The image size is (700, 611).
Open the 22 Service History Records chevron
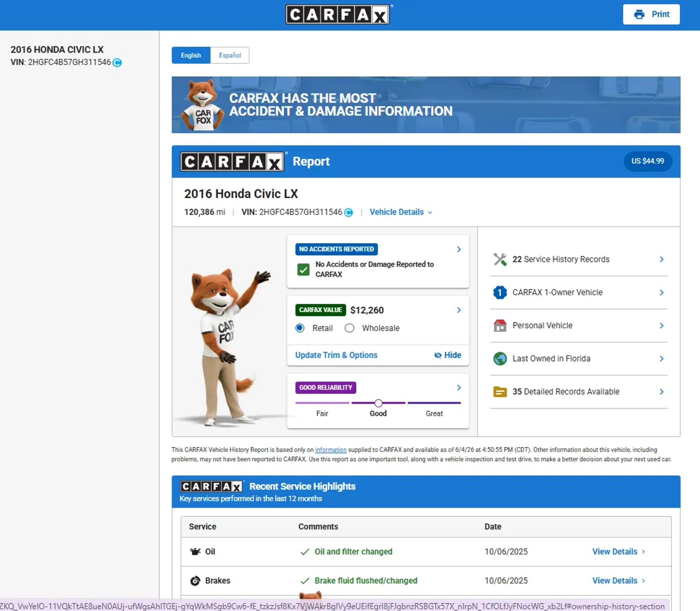[x=661, y=260]
